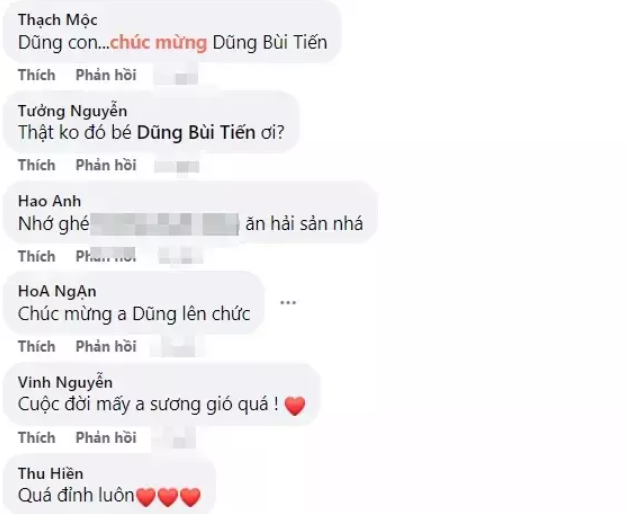The image size is (628, 514).
Task: Open Vinh Nguyễn's profile name
Action: 65,383
